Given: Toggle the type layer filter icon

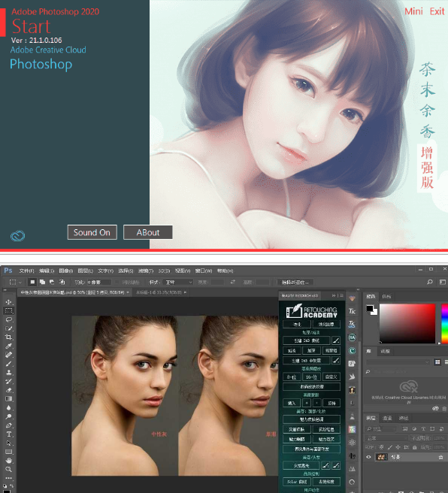Looking at the screenshot, I should 423,429.
